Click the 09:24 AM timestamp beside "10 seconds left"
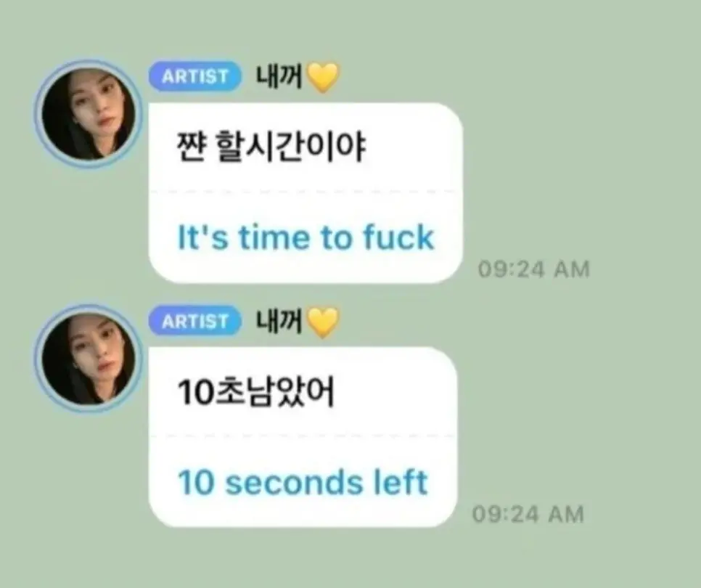The height and width of the screenshot is (588, 701). [x=528, y=514]
